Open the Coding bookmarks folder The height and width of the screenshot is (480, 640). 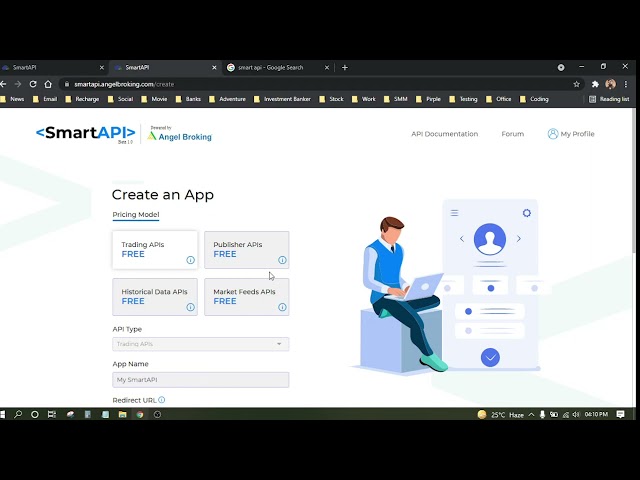534,99
